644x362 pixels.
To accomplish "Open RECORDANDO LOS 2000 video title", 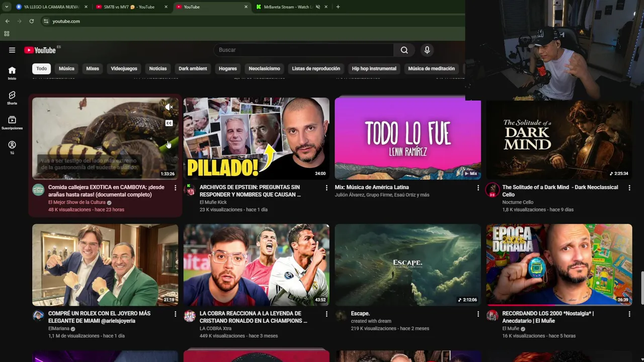I will 548,317.
